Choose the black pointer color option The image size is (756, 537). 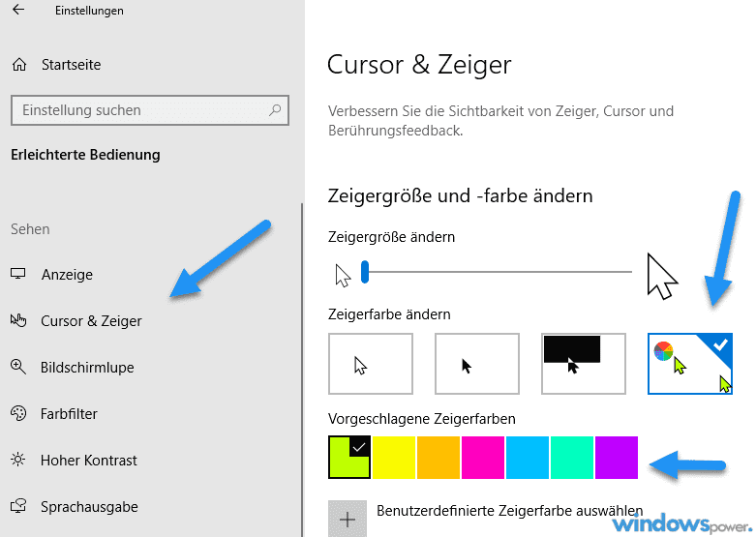tap(476, 364)
